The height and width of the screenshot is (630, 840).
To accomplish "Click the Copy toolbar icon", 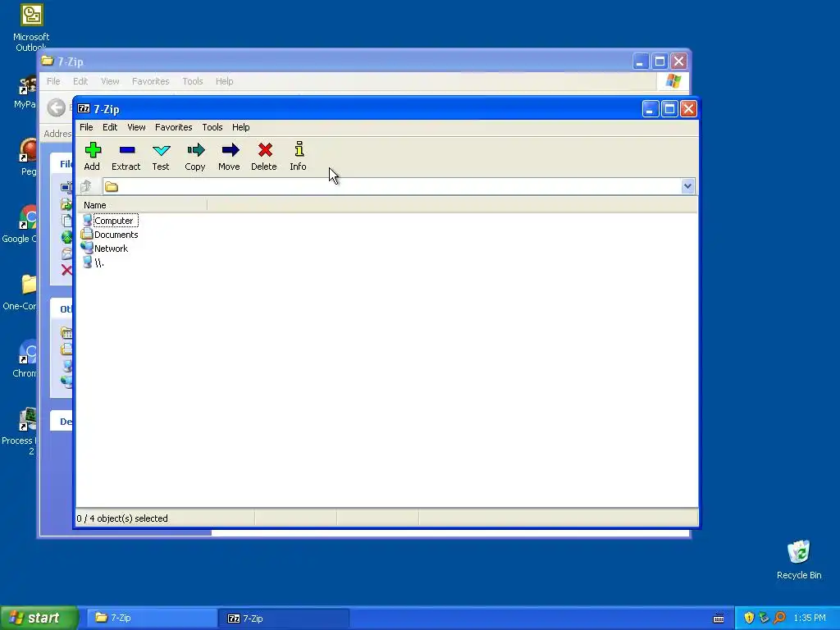I will pyautogui.click(x=195, y=150).
